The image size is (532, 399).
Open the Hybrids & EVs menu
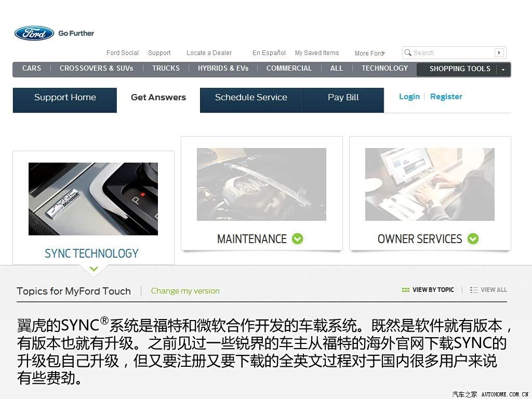[223, 68]
